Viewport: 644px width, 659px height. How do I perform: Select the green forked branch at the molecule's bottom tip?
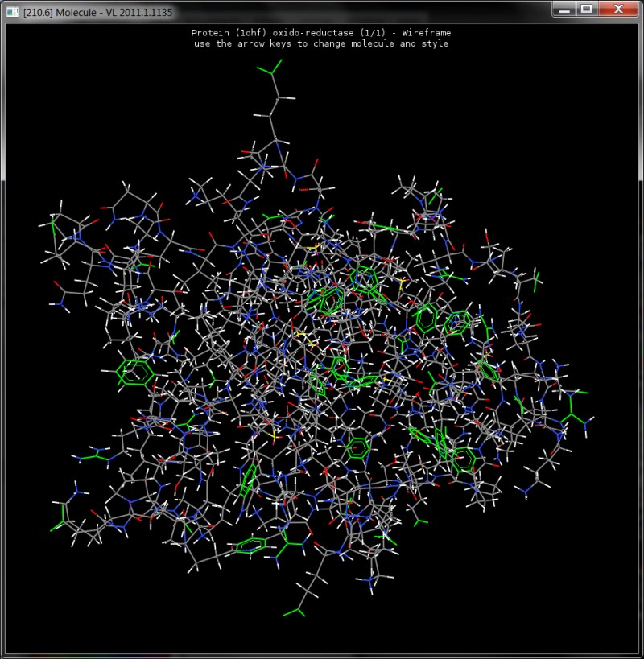[x=293, y=609]
